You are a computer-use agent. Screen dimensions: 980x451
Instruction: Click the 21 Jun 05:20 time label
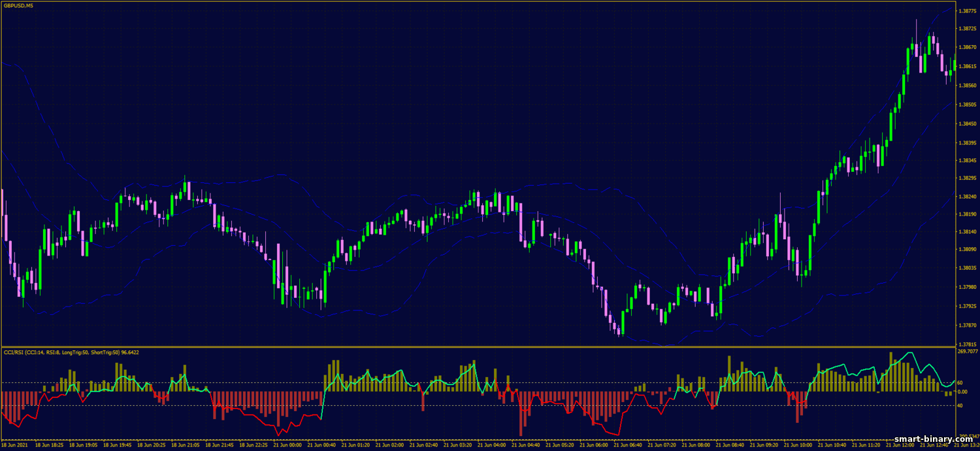click(560, 445)
